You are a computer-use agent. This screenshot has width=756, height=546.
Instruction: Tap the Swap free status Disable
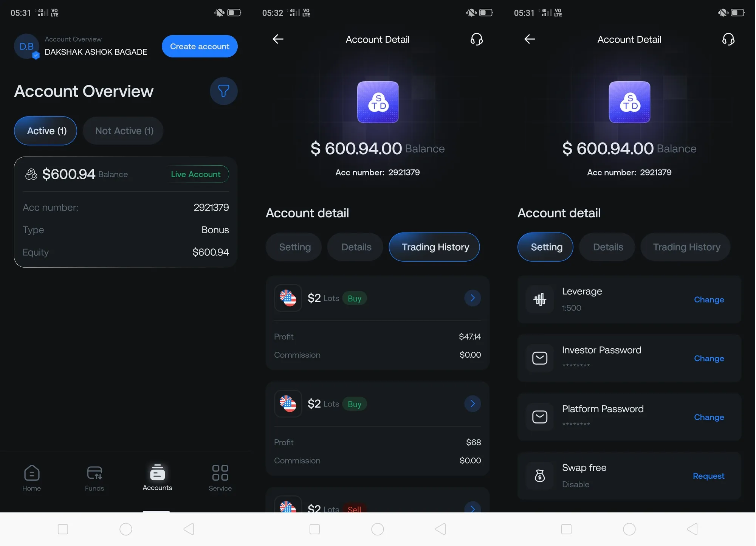pyautogui.click(x=576, y=484)
